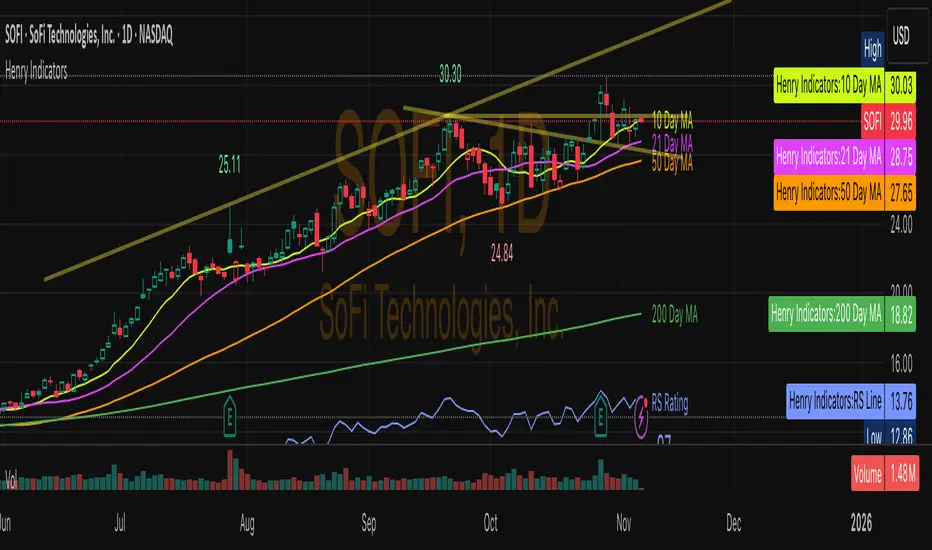The height and width of the screenshot is (550, 932).
Task: Click the High price label
Action: point(873,49)
